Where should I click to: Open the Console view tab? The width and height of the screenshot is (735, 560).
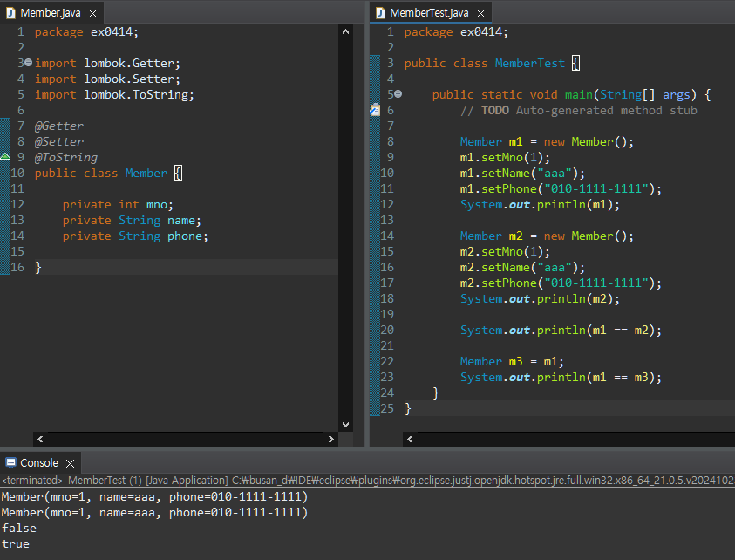point(39,463)
